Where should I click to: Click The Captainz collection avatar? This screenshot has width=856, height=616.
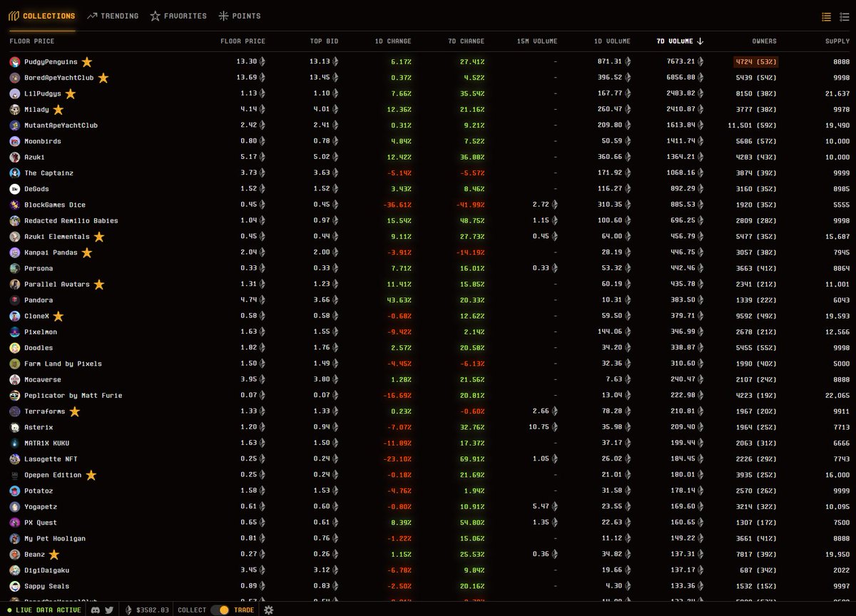point(15,173)
